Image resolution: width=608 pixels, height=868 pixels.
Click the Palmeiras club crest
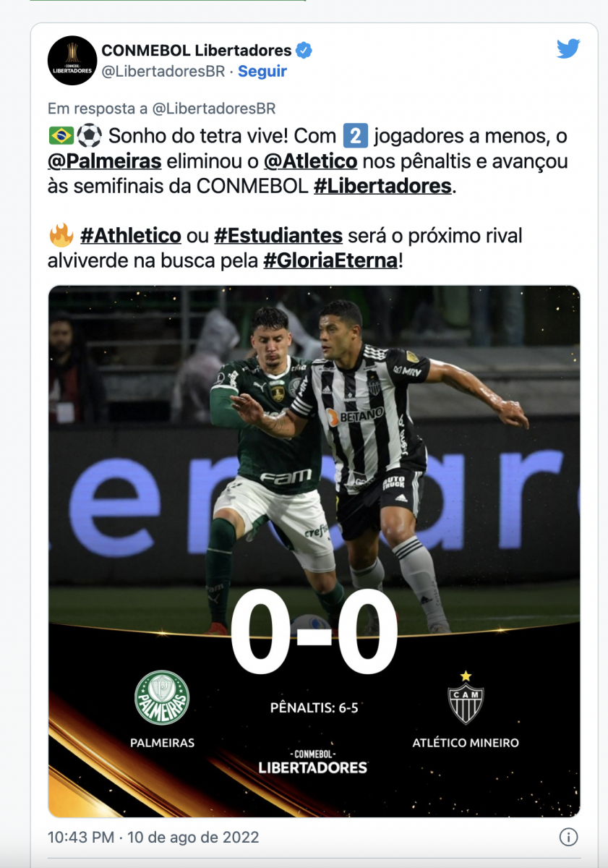tap(162, 697)
